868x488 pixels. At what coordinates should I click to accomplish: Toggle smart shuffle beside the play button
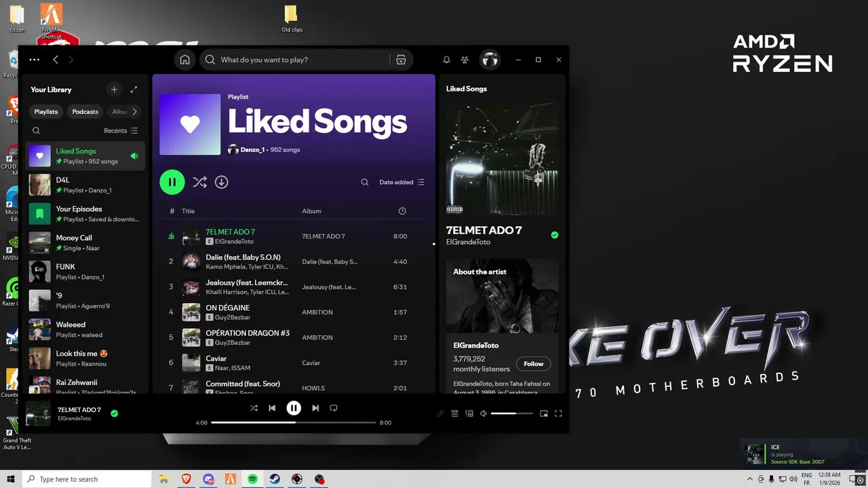199,182
